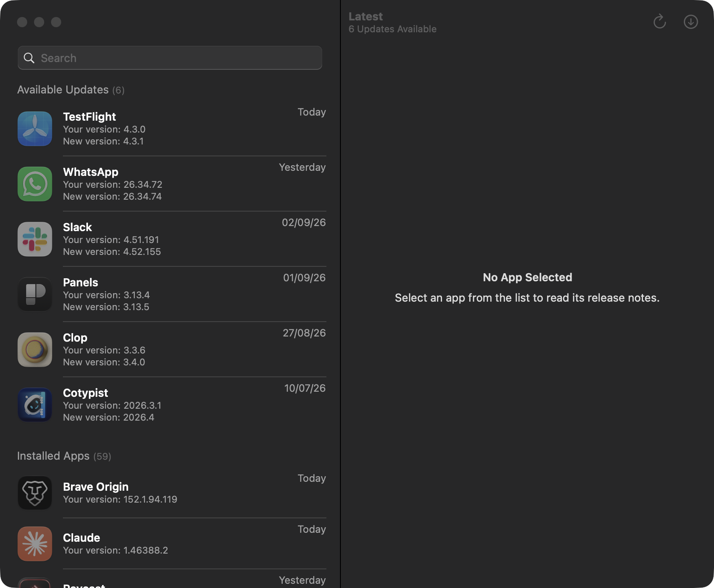The height and width of the screenshot is (588, 714).
Task: Click the Installed Apps section header
Action: [x=64, y=456]
